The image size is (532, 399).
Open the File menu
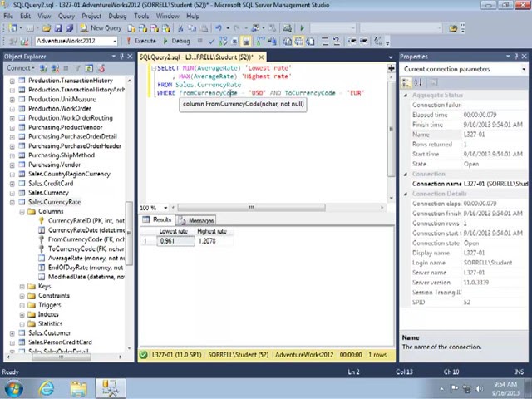click(8, 16)
